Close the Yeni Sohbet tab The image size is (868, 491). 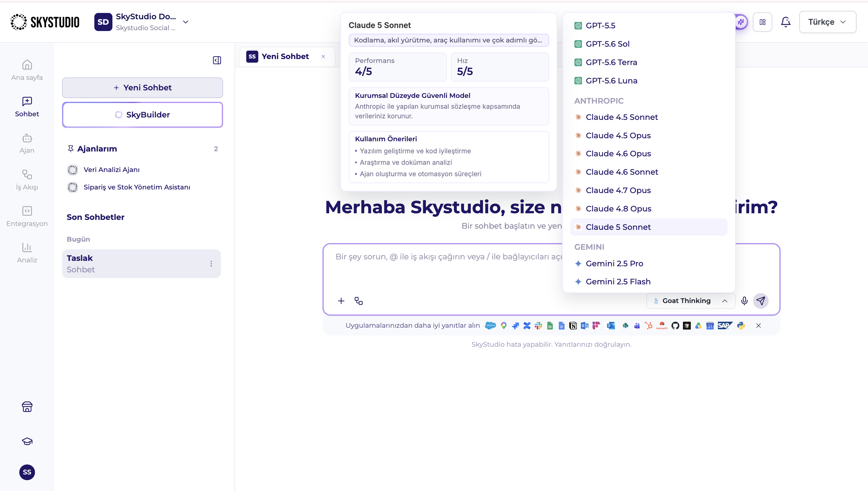323,56
